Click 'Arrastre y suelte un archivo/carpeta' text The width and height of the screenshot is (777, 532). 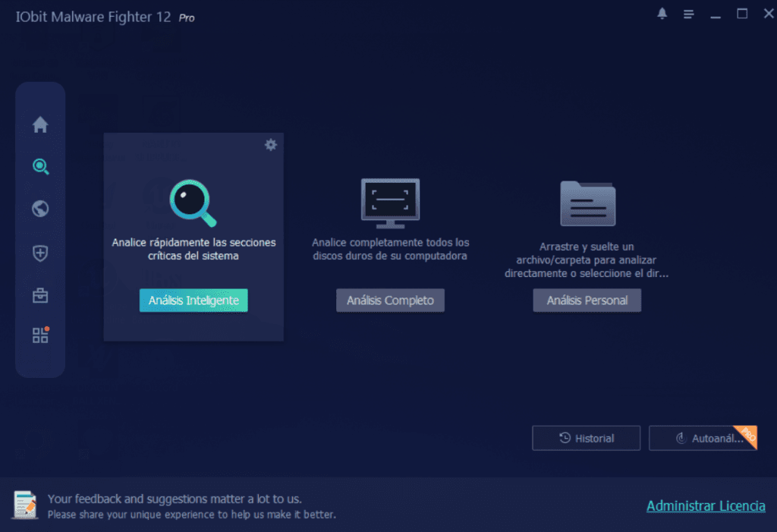[587, 260]
